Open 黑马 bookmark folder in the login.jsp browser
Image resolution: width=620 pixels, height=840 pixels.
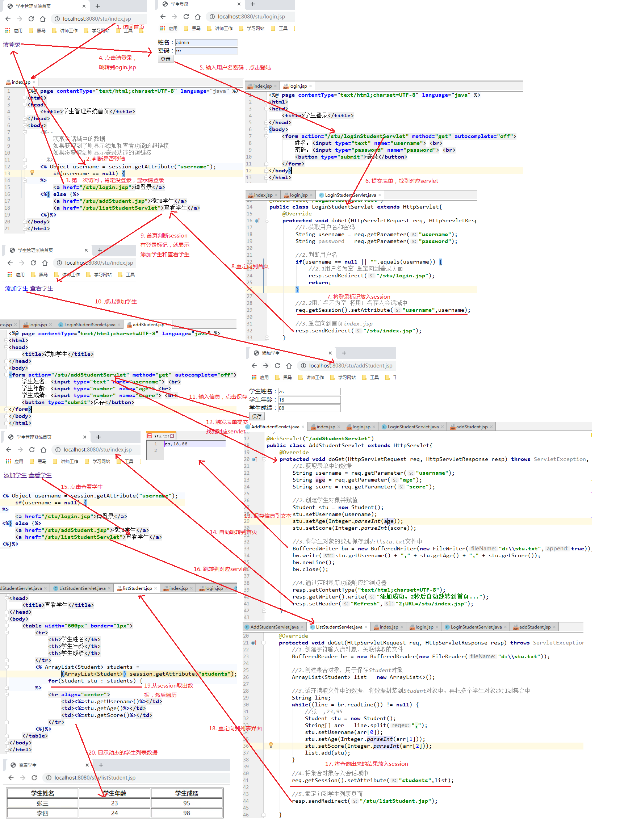click(x=193, y=28)
